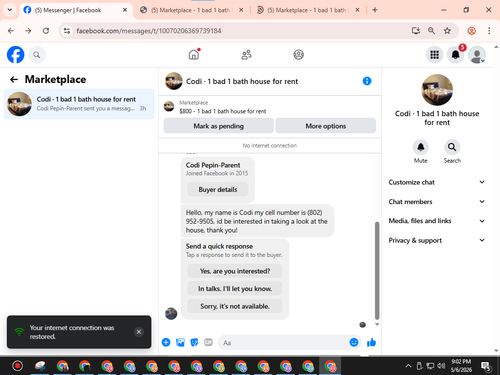Image resolution: width=500 pixels, height=375 pixels.
Task: Show hidden system tray icons chevron
Action: click(408, 366)
